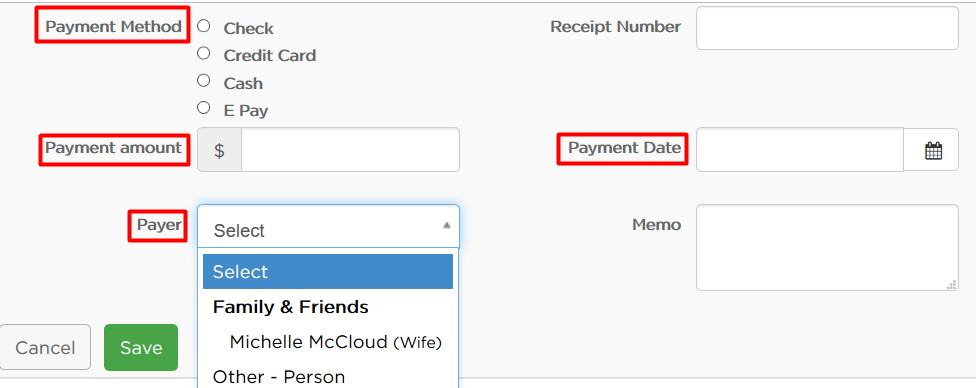Click inside the Memo text area
This screenshot has height=388, width=976.
point(827,247)
